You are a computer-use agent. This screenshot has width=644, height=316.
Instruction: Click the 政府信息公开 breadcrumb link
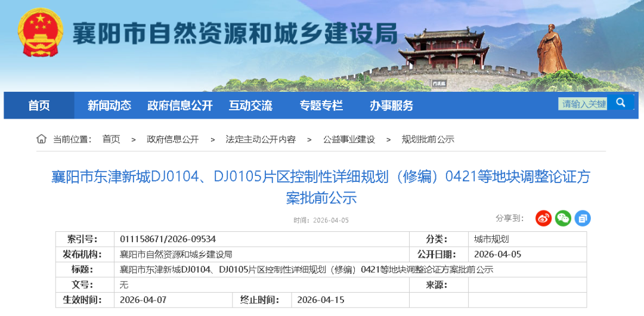click(x=172, y=139)
